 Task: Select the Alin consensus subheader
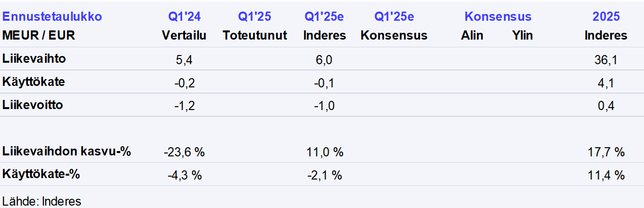[472, 35]
